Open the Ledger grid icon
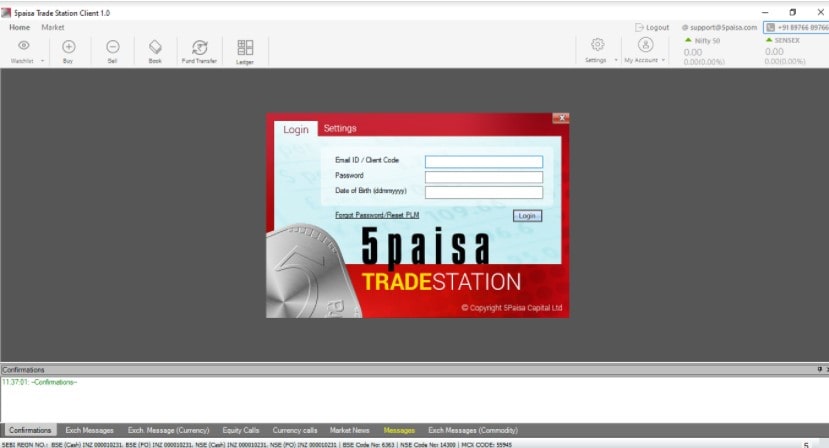The width and height of the screenshot is (829, 448). pyautogui.click(x=245, y=48)
